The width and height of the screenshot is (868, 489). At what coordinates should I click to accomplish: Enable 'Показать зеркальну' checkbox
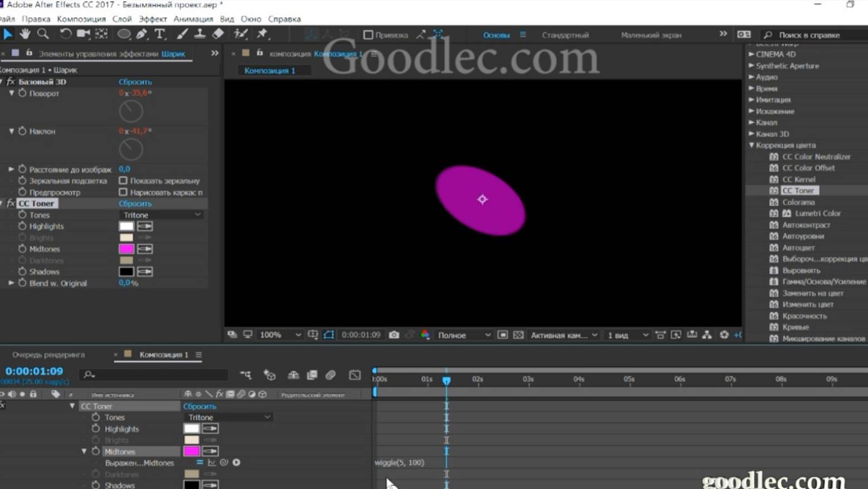[123, 181]
